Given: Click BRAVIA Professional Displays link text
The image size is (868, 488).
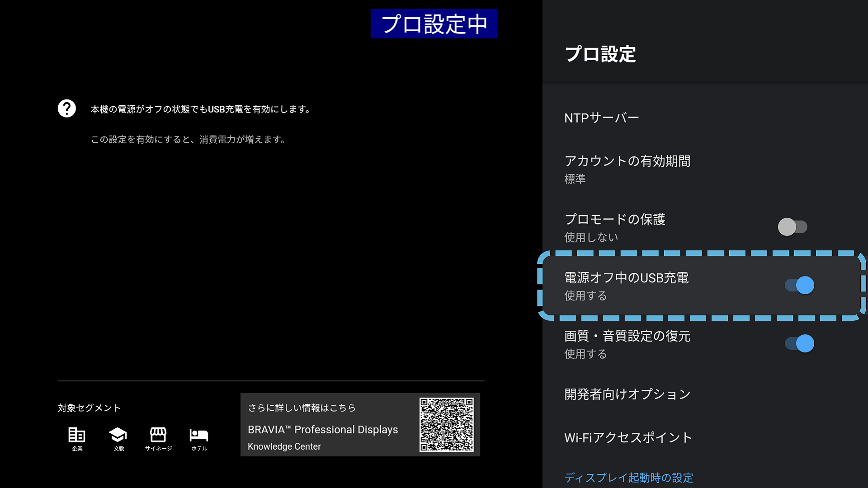Looking at the screenshot, I should pos(323,430).
